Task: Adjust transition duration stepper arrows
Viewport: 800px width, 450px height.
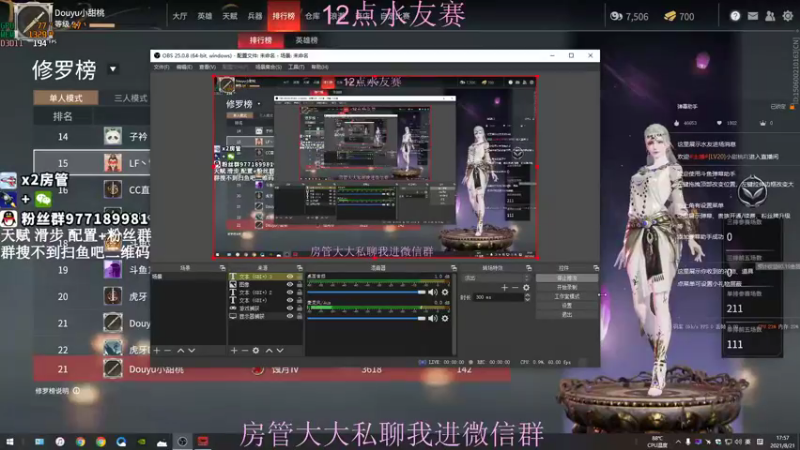Action: coord(527,297)
